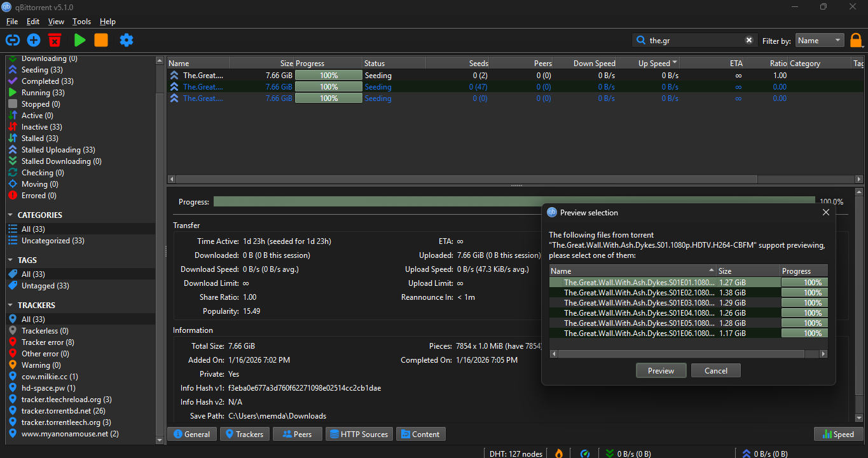Open the Help menu
Screen dimensions: 868x458
[108, 22]
